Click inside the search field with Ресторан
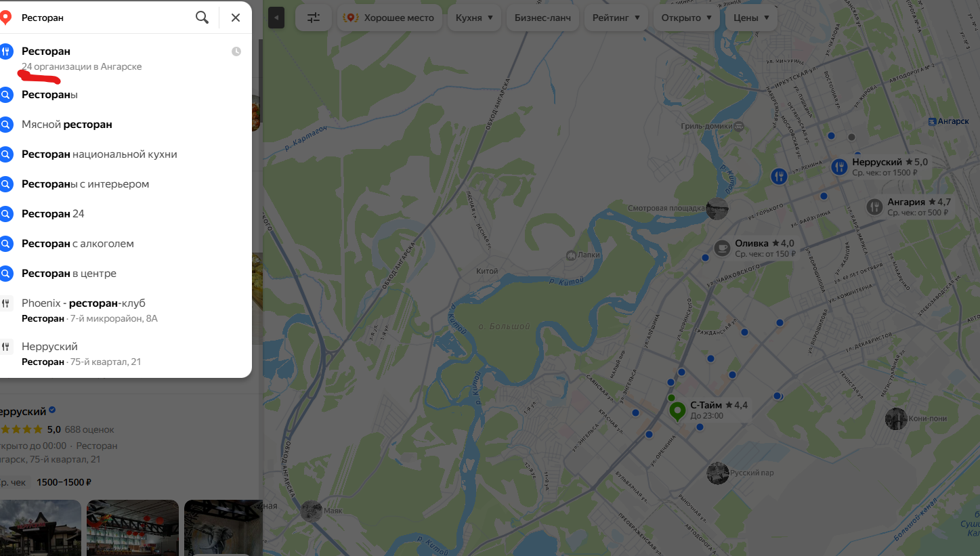This screenshot has height=556, width=980. tap(105, 18)
